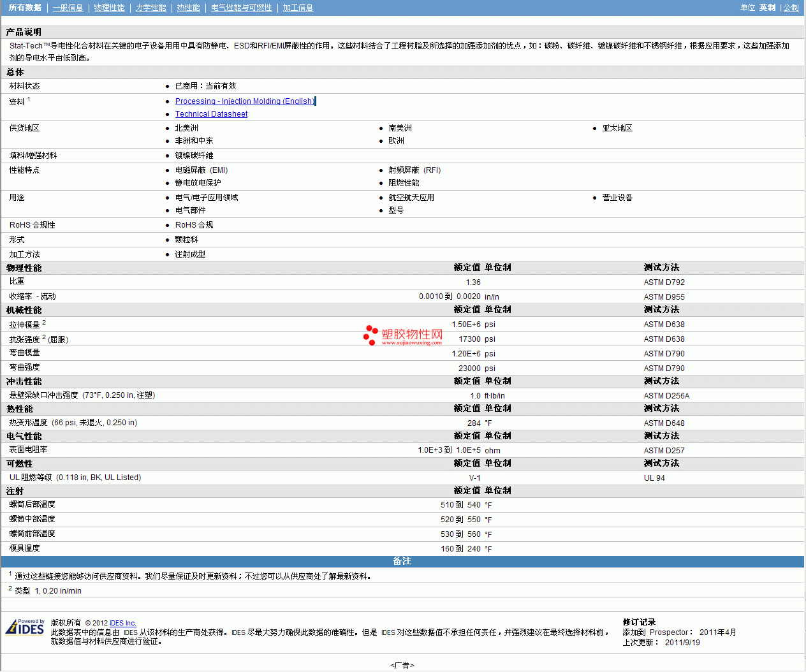Visit the IDES Inc. copyright link
Viewport: 806px width, 672px height.
(x=122, y=623)
